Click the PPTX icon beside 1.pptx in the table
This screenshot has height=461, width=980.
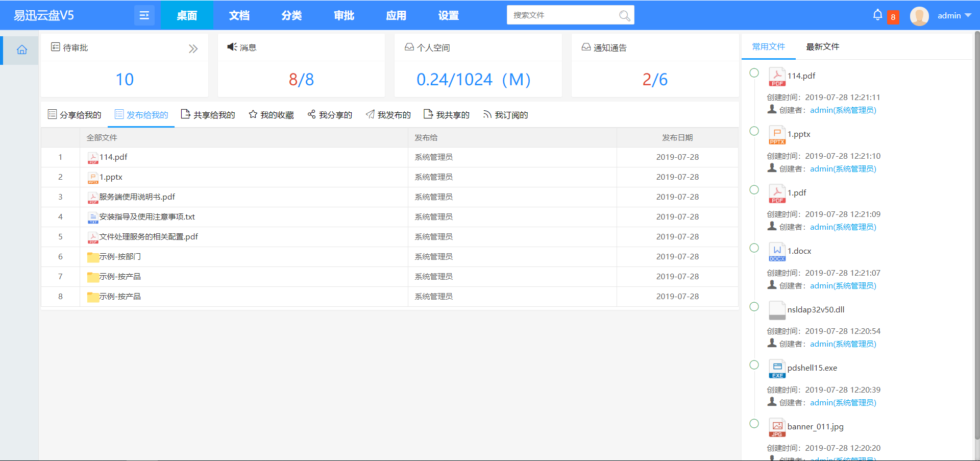point(93,178)
